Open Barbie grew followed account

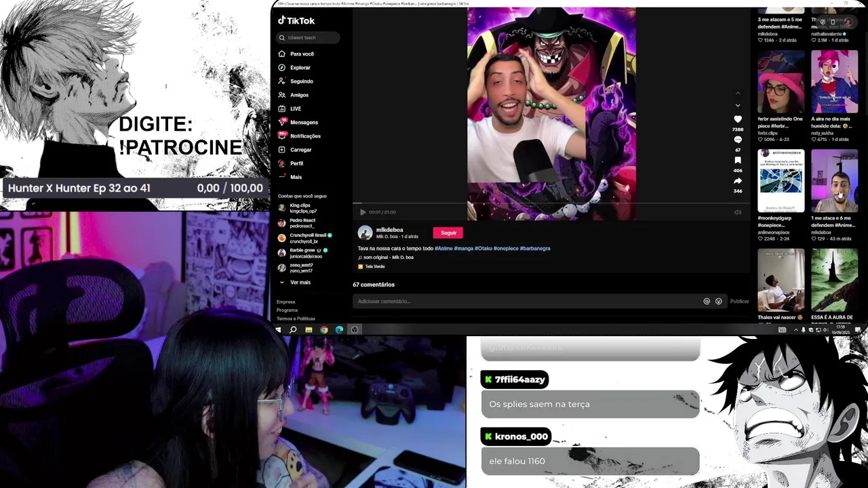point(303,253)
